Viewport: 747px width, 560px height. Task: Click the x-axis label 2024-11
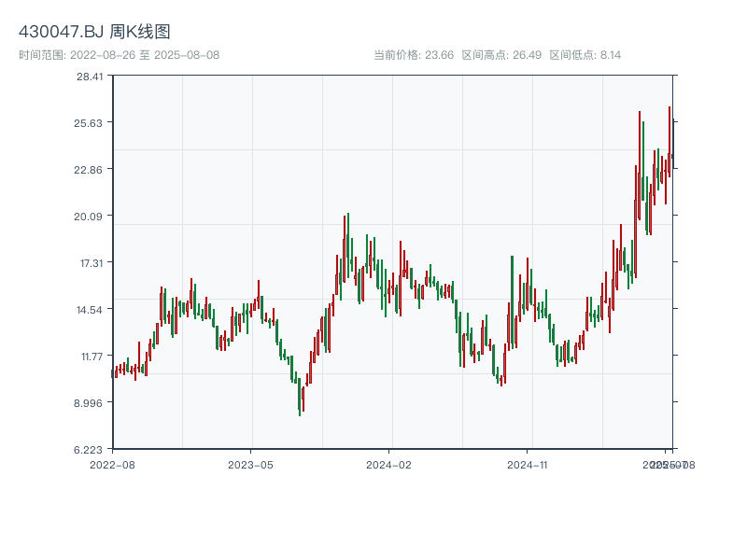coord(527,465)
